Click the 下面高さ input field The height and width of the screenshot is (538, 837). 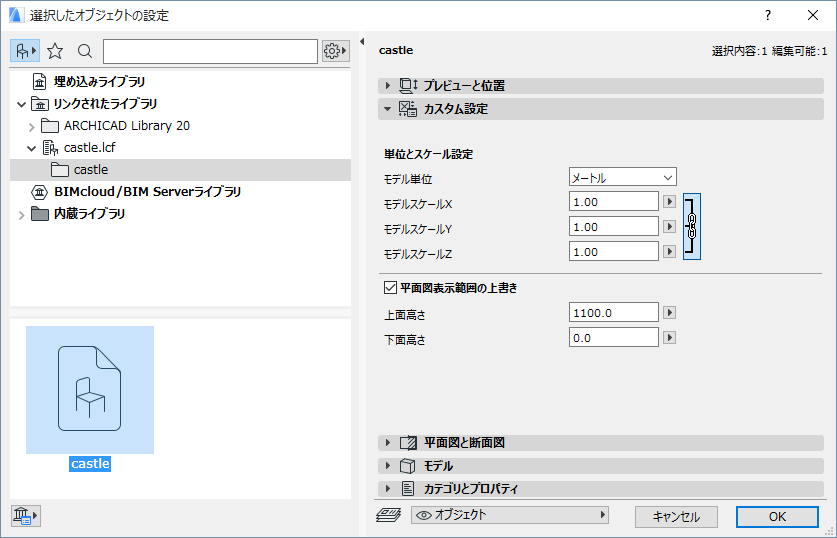coord(613,338)
